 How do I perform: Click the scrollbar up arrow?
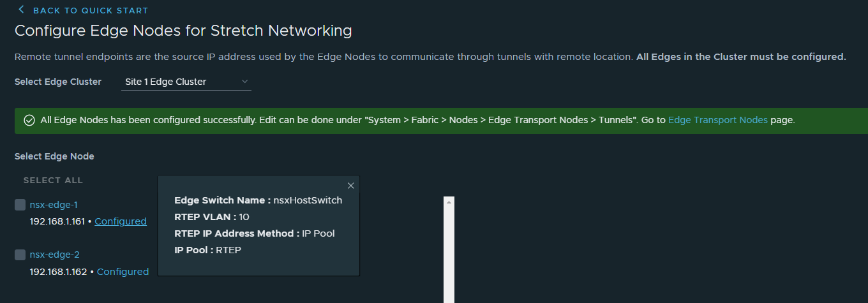pyautogui.click(x=449, y=202)
